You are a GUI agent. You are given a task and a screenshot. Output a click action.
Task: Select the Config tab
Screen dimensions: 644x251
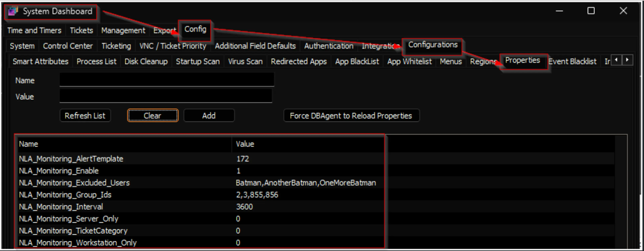tap(195, 29)
